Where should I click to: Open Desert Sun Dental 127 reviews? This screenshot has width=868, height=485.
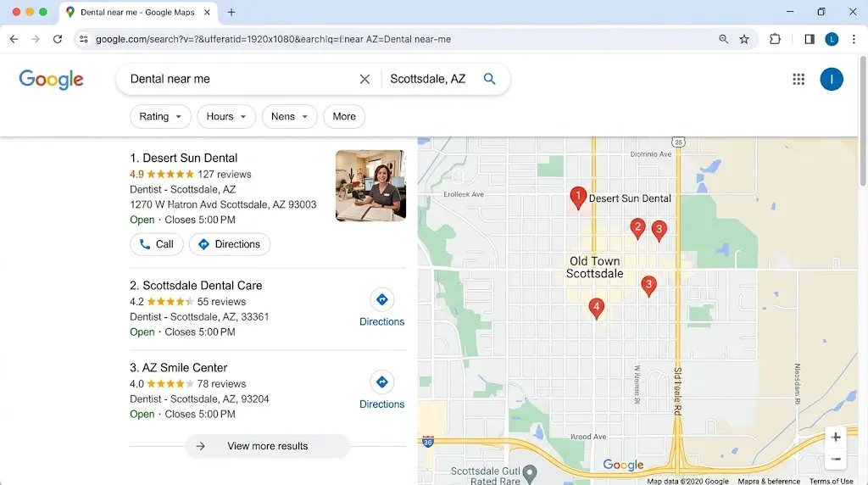[224, 174]
